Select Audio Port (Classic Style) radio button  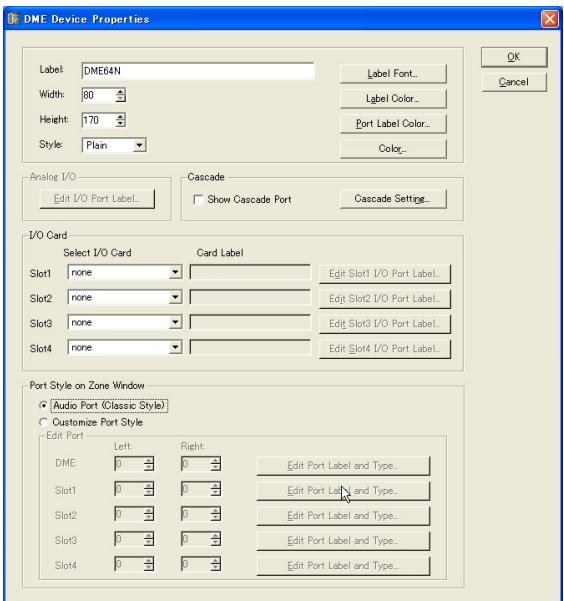43,405
